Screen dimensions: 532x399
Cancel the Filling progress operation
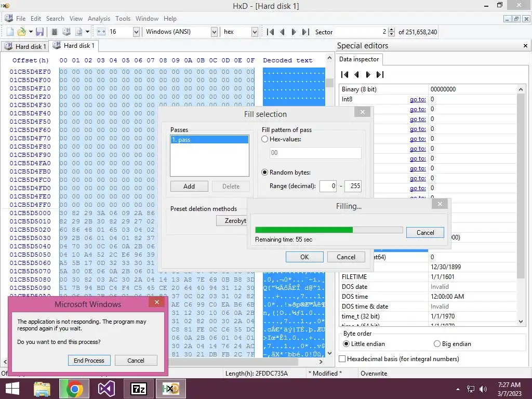425,232
